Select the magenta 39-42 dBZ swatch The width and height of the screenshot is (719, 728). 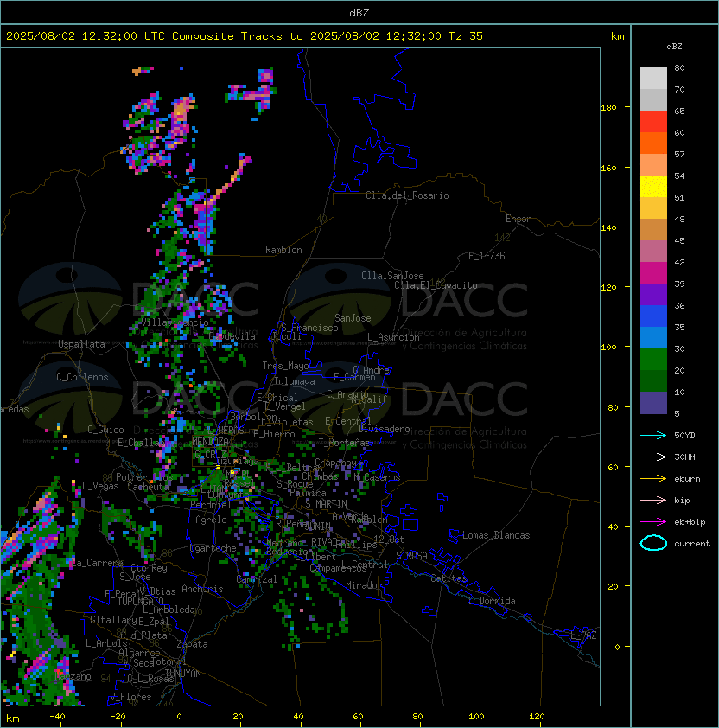pos(653,273)
